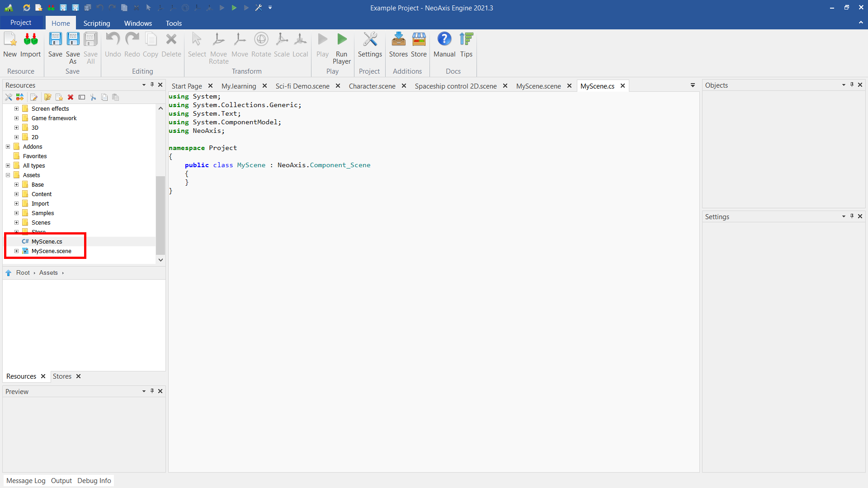The height and width of the screenshot is (488, 868).
Task: Collapse the Assets folder node
Action: pos(8,175)
